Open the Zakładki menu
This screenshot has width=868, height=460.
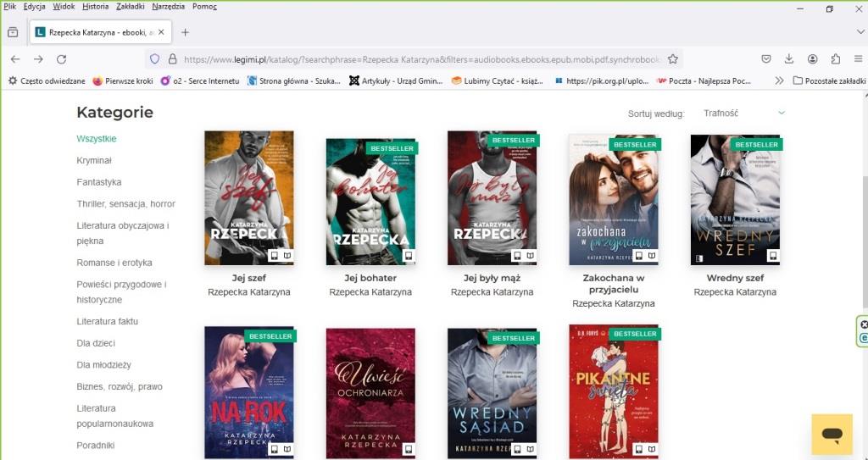130,7
